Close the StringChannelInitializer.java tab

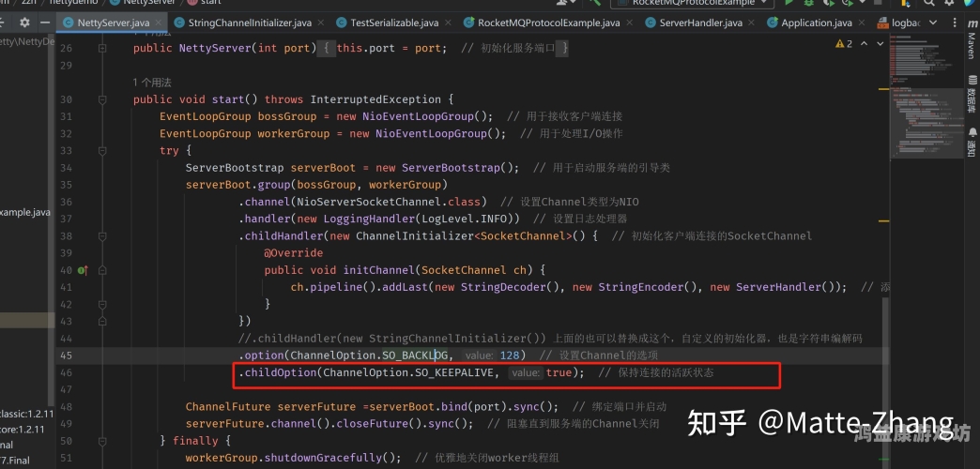(x=321, y=23)
